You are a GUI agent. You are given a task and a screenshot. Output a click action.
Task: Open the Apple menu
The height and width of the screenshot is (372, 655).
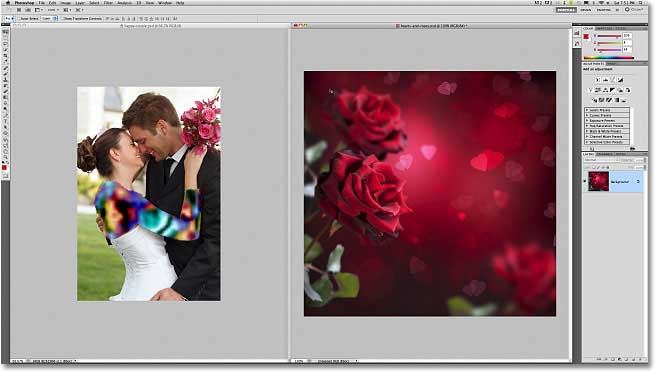point(8,3)
